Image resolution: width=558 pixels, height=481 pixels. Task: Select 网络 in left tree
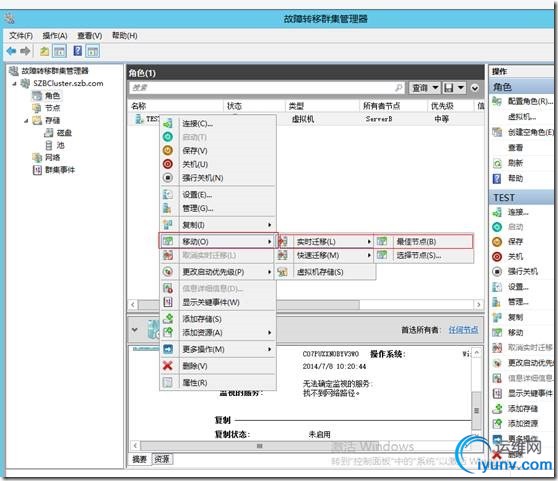coord(52,157)
